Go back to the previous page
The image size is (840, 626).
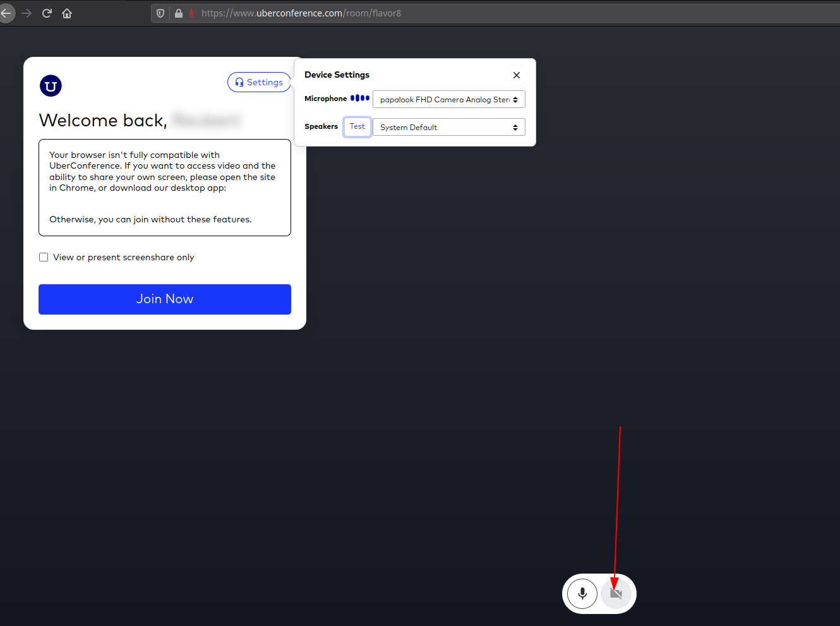pyautogui.click(x=6, y=13)
